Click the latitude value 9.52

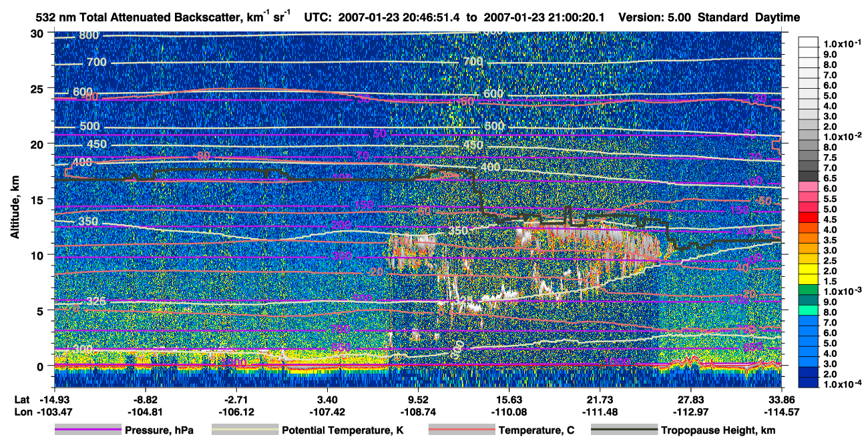point(418,399)
